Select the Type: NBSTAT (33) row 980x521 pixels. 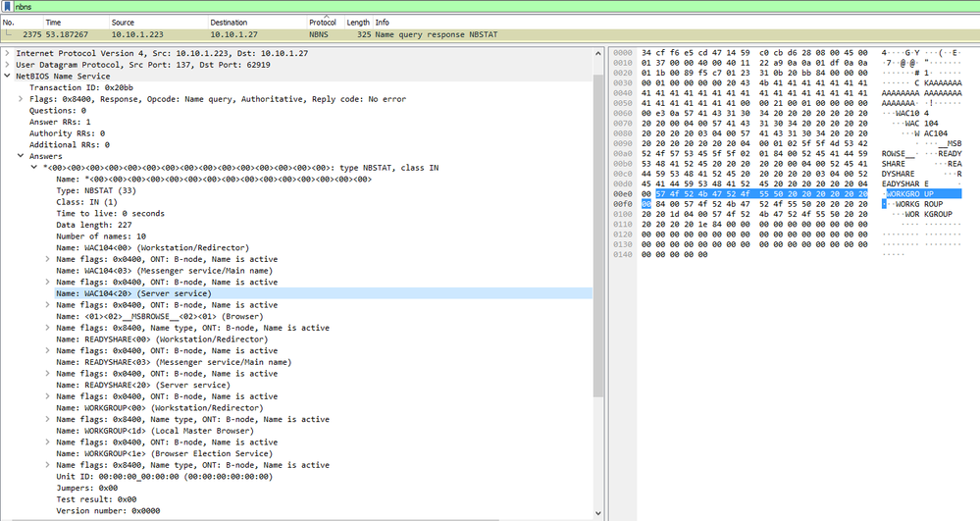(x=95, y=190)
